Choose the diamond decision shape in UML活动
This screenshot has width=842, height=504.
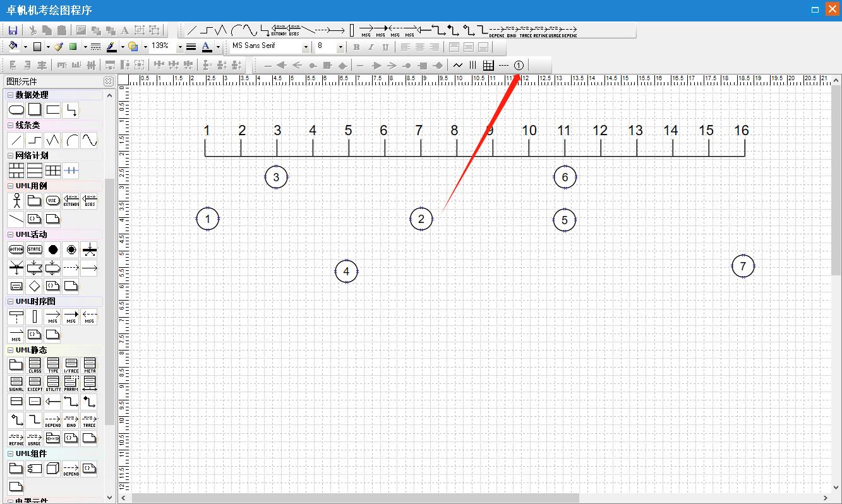tap(35, 286)
